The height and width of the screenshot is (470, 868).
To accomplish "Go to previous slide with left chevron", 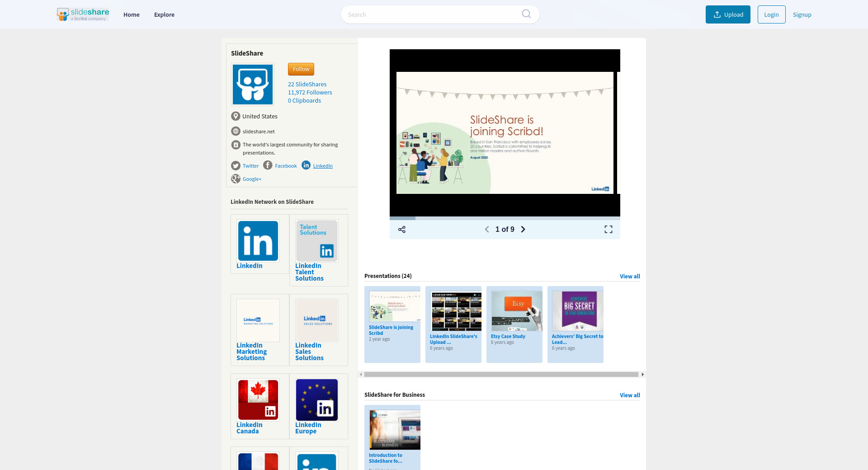I will click(x=487, y=230).
